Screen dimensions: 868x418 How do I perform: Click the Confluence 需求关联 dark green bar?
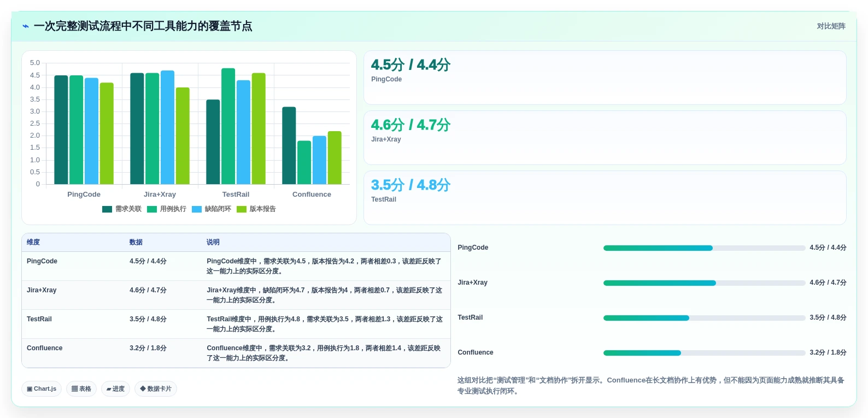pos(289,145)
